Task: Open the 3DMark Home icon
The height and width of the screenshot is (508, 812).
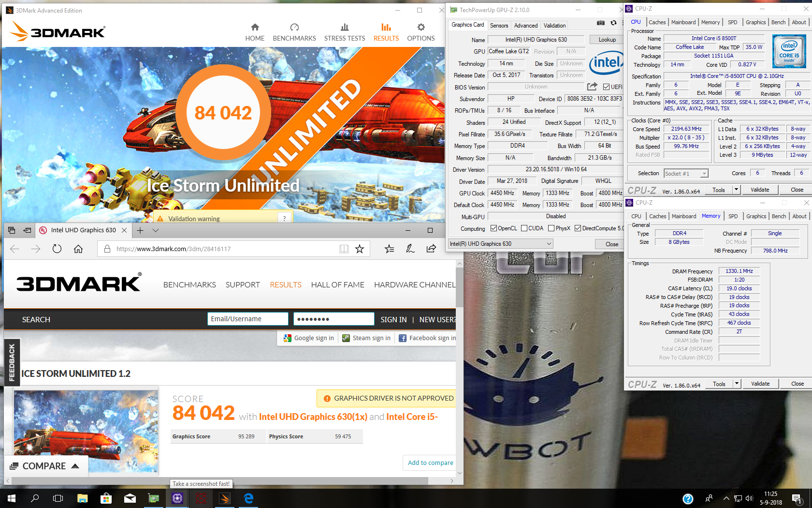Action: 255,27
